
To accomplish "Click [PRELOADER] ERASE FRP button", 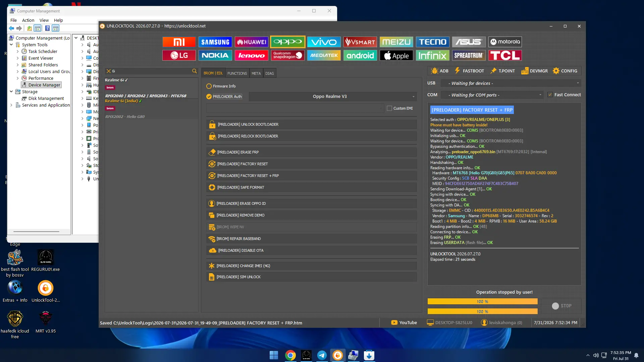I will (312, 152).
